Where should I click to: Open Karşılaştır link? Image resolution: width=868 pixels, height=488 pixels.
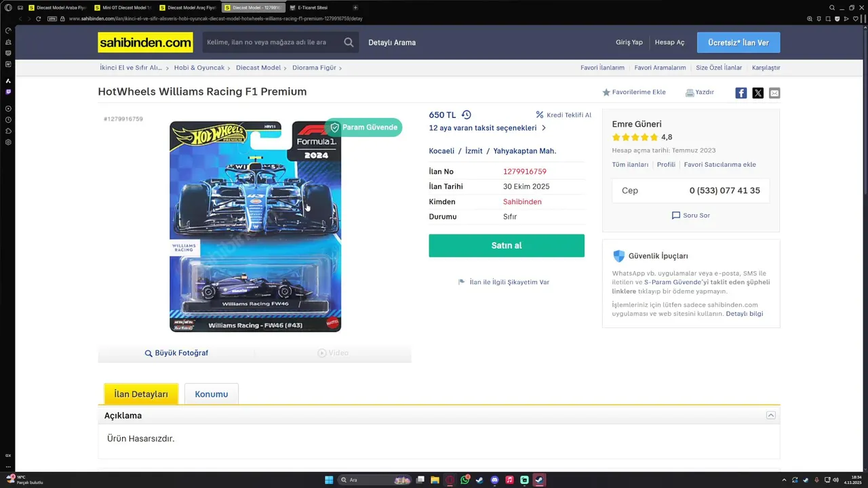pos(766,68)
